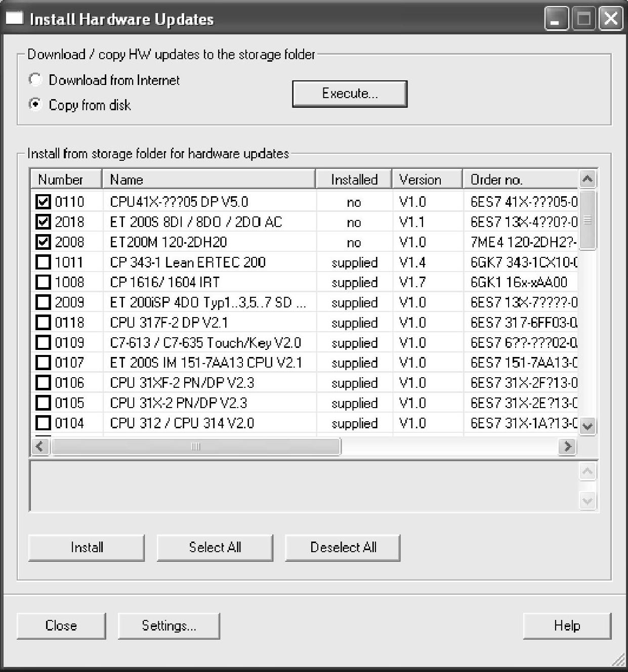This screenshot has height=672, width=628.
Task: Check the 0105 CPU 31X-2 checkbox
Action: tap(44, 403)
